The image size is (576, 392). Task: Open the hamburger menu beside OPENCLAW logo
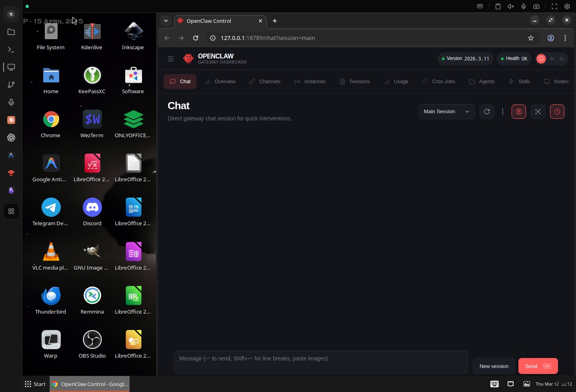[x=171, y=59]
